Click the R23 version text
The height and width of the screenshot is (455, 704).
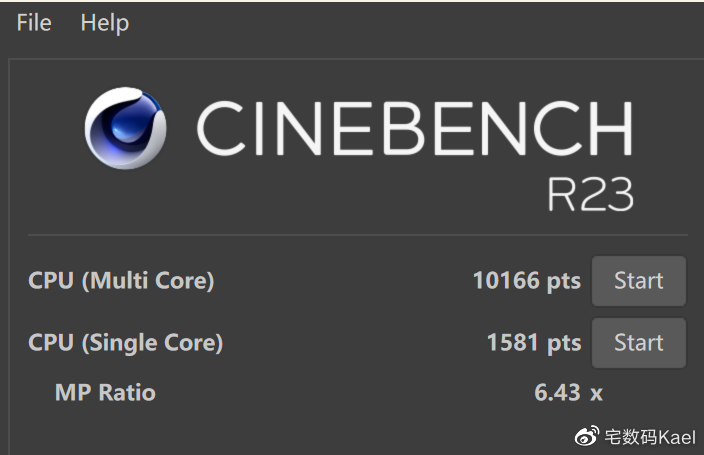[590, 194]
